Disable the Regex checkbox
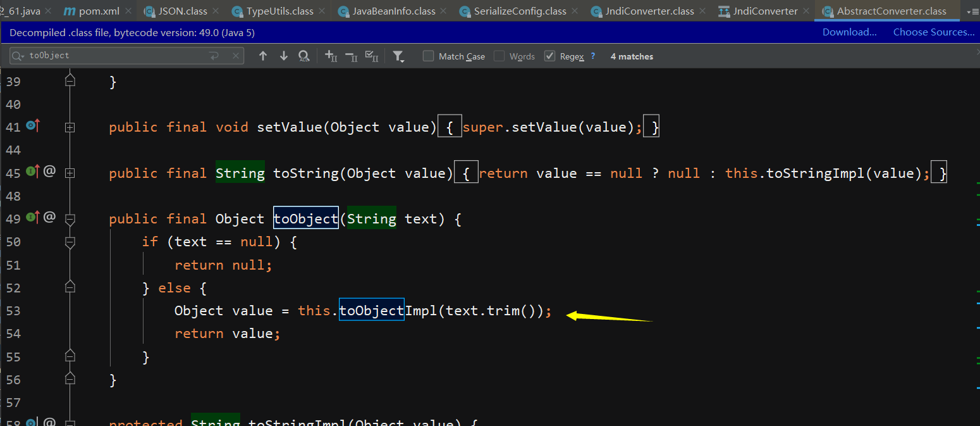The width and height of the screenshot is (980, 426). click(549, 56)
